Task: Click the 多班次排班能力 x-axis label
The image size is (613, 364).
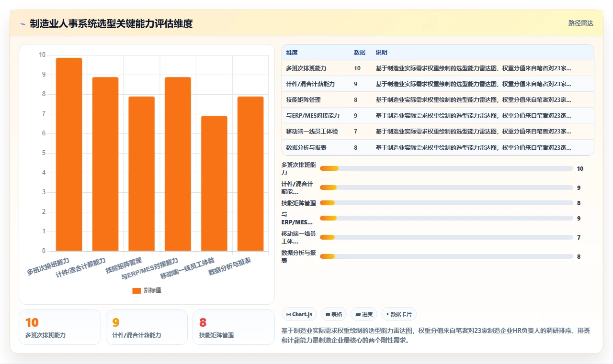Action: click(48, 266)
